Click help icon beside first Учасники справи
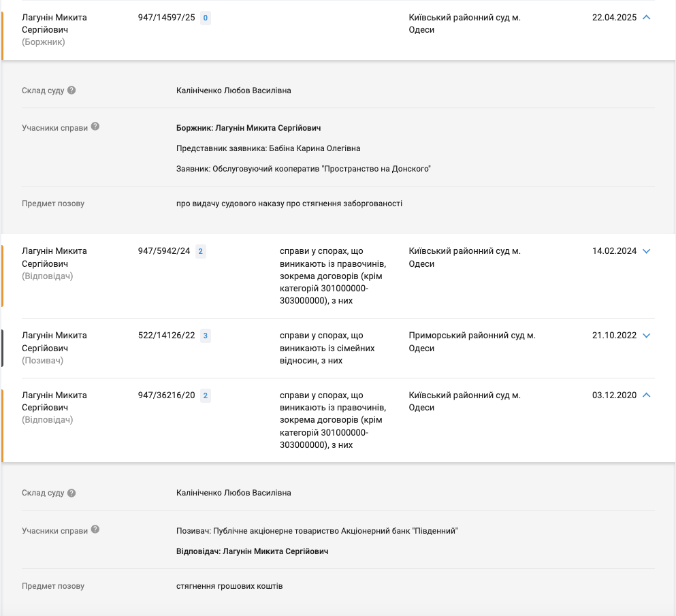Screen dimensions: 676x616 (x=95, y=127)
